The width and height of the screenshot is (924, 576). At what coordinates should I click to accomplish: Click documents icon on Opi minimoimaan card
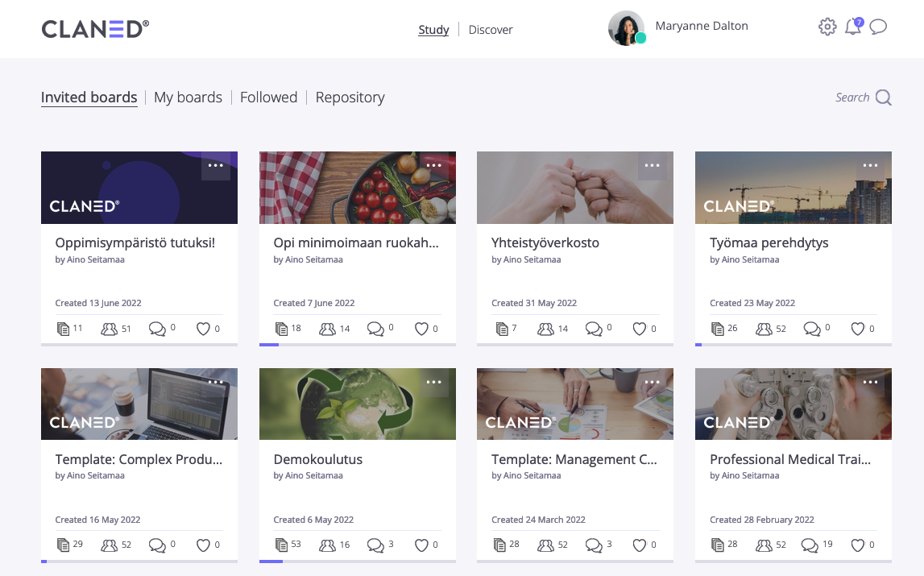point(281,329)
